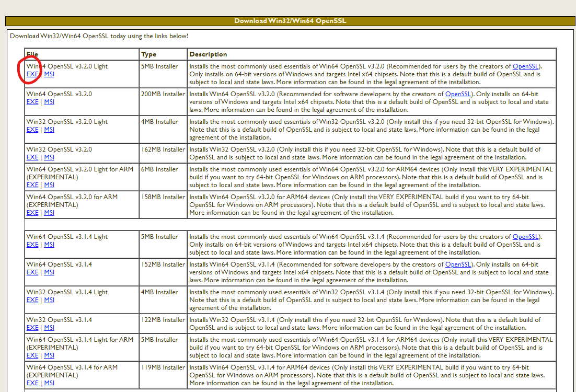576x392 pixels.
Task: Download MSI for Win64 OpenSSL v3.2.0 Light
Action: (49, 74)
